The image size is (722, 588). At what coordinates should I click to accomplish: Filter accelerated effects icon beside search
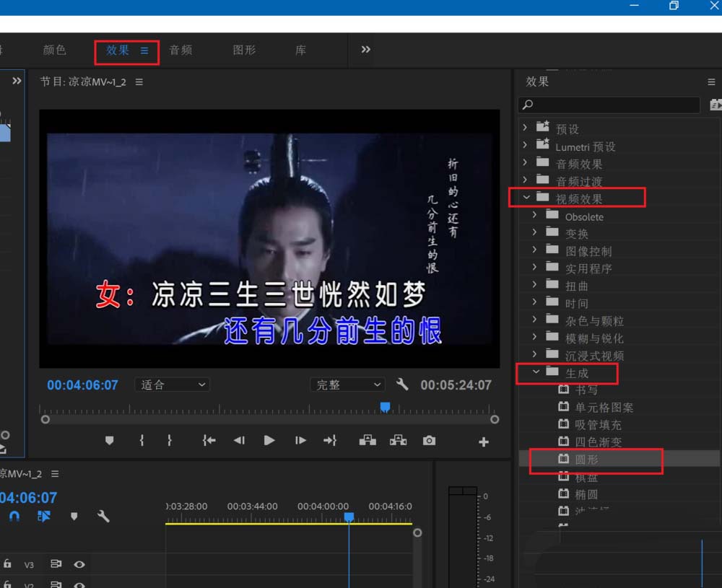coord(715,105)
